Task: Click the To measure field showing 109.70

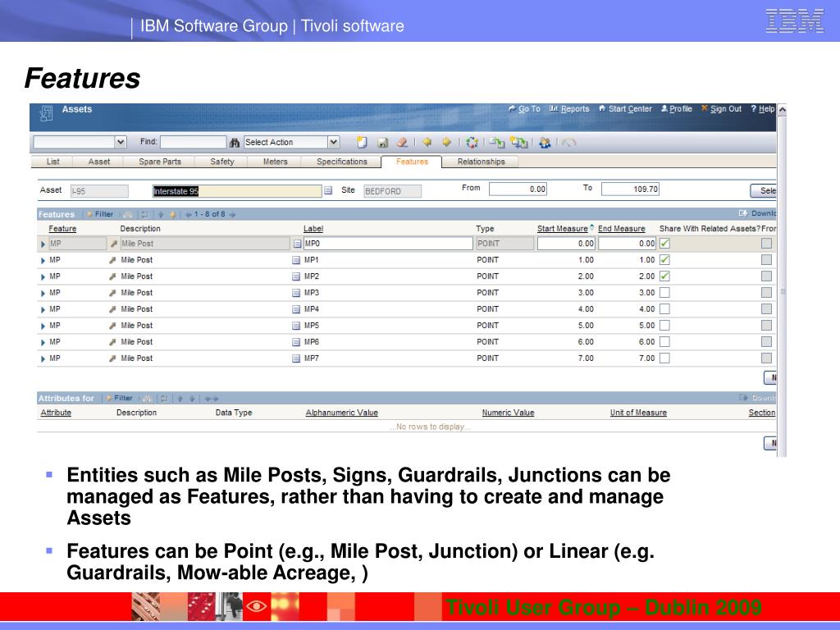Action: tap(630, 189)
